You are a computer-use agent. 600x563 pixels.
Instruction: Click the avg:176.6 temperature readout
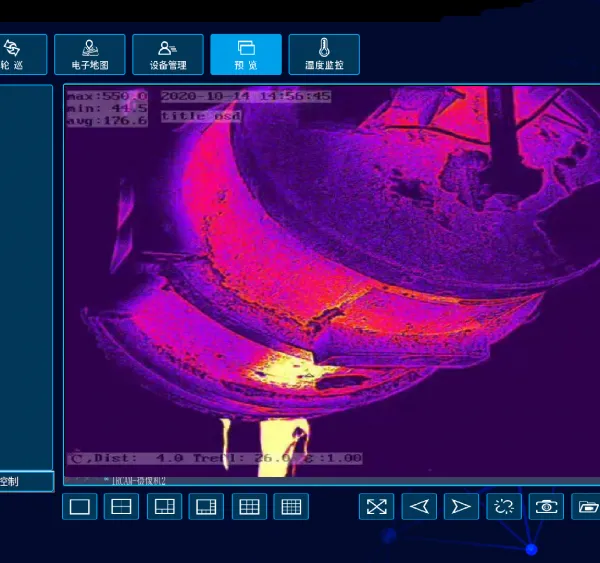point(107,121)
